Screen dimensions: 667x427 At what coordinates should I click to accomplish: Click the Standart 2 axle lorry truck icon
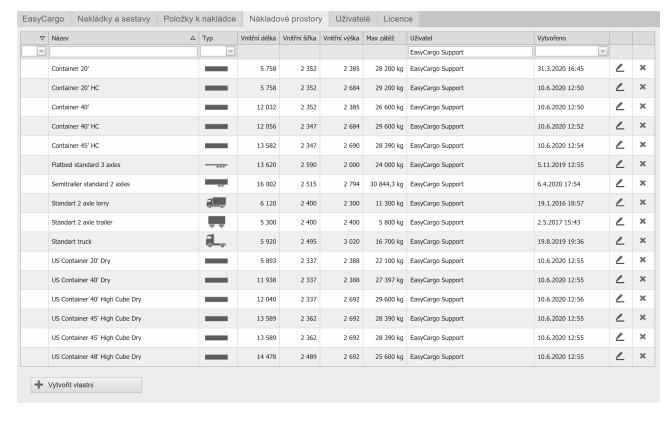[216, 202]
